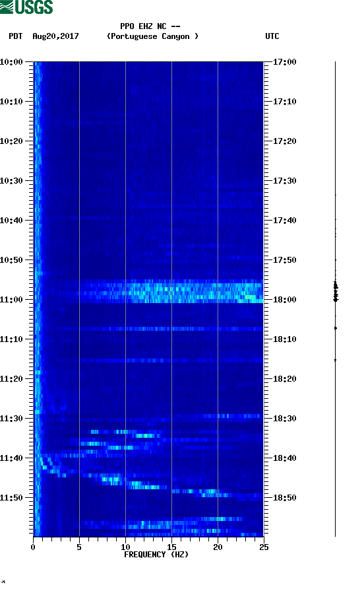Screen dimensions: 364x589
Task: Select the date Aug20,2017
Action: 55,36
